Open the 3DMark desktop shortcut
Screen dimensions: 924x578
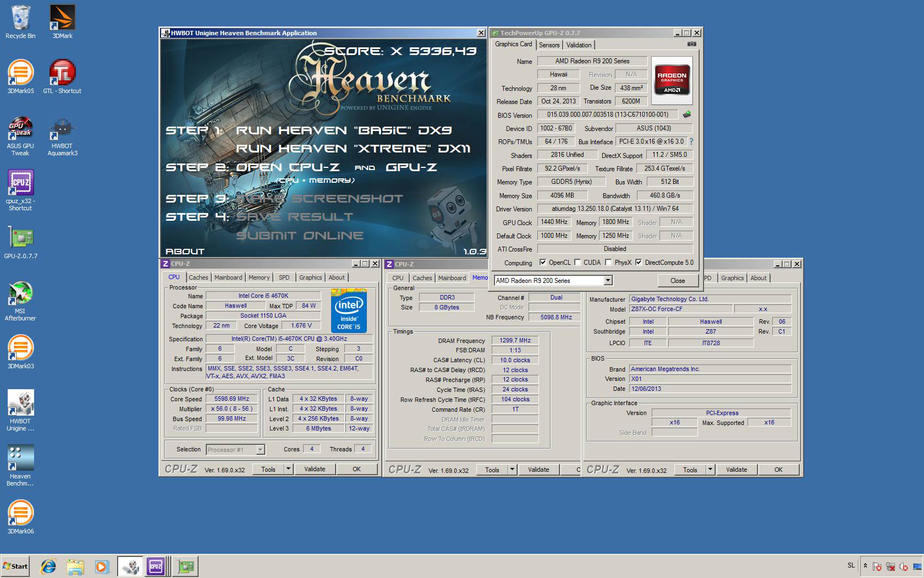(x=62, y=22)
